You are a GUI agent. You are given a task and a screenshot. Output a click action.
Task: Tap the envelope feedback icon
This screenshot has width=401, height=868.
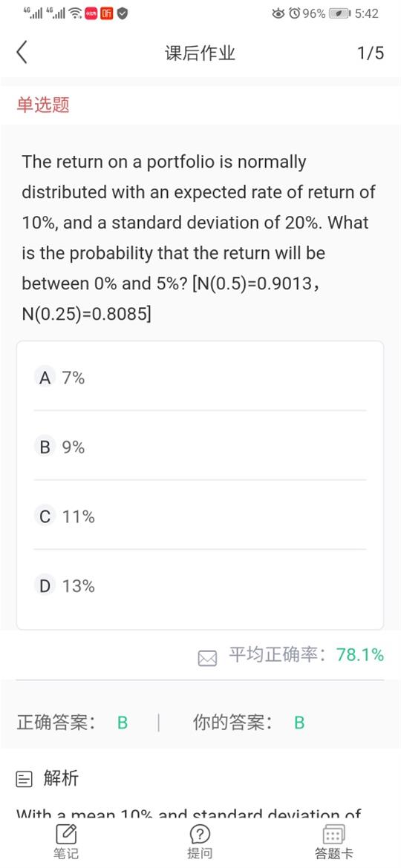tap(207, 658)
